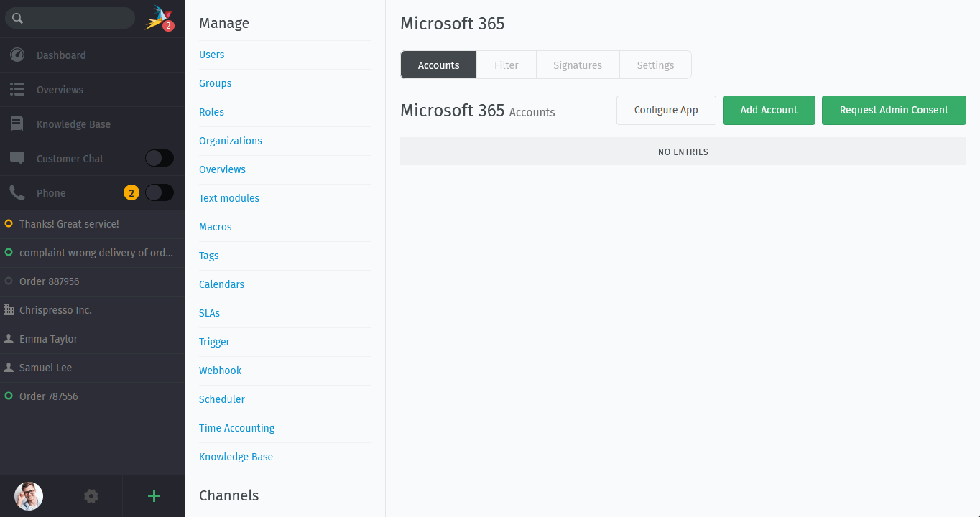Image resolution: width=980 pixels, height=517 pixels.
Task: Click the Add Account button
Action: coord(769,111)
